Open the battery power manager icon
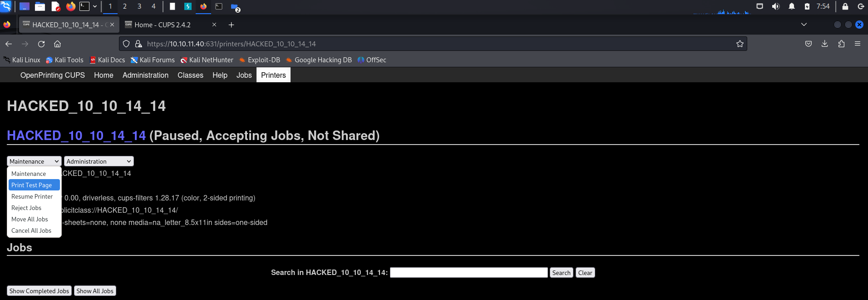Viewport: 868px width, 300px height. click(807, 6)
